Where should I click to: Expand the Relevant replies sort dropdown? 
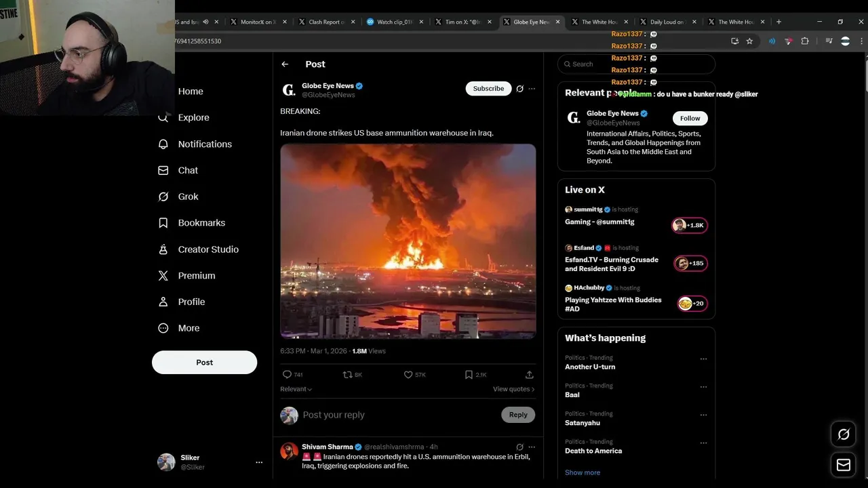click(296, 389)
